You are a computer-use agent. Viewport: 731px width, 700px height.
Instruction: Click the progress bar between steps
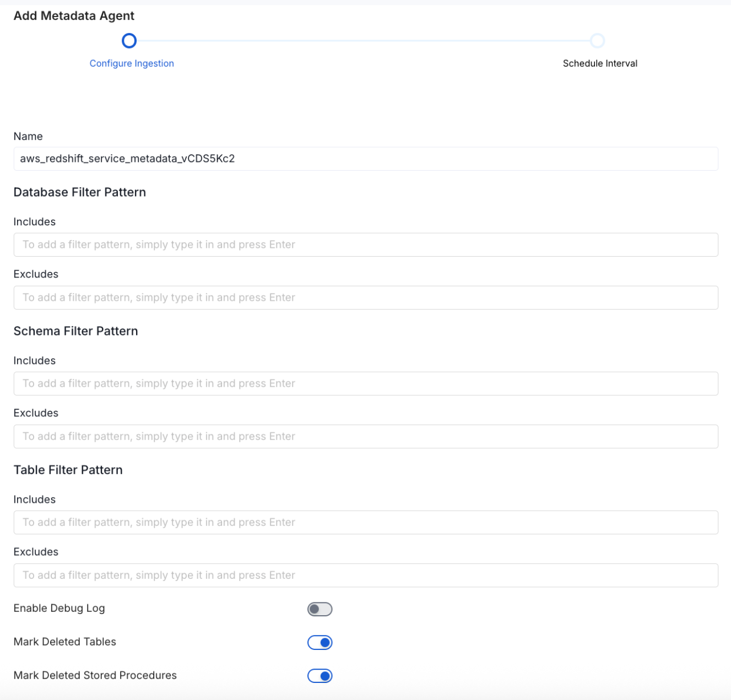364,40
